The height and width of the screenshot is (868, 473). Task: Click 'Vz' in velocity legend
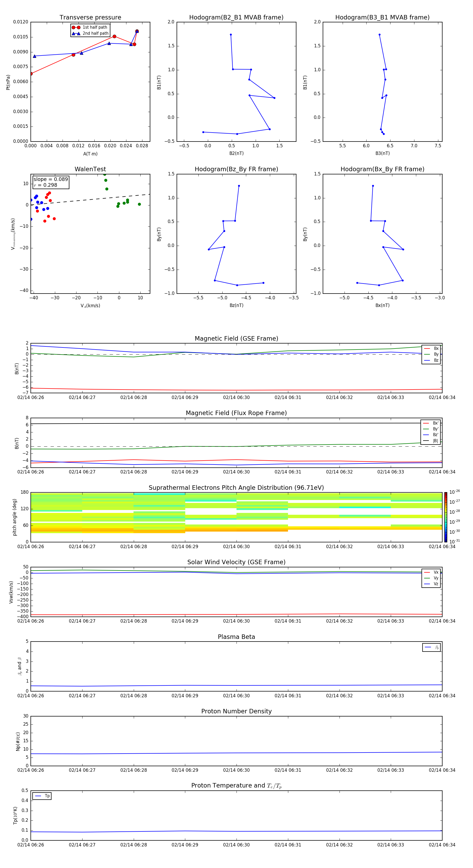coord(436,584)
